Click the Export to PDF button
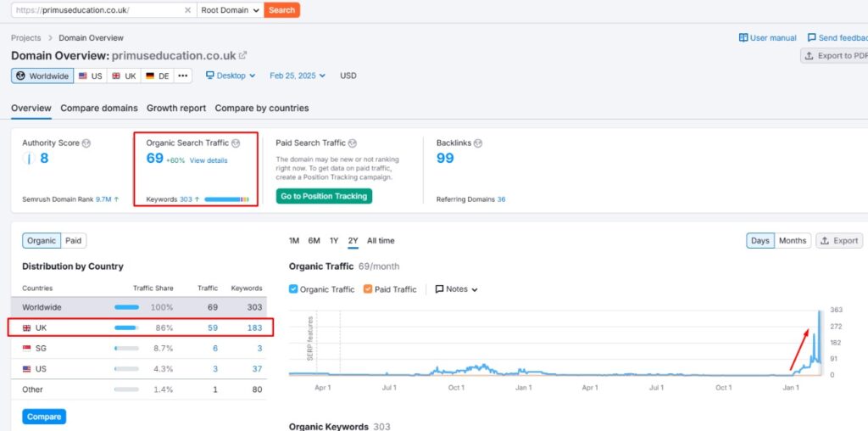 coord(835,55)
